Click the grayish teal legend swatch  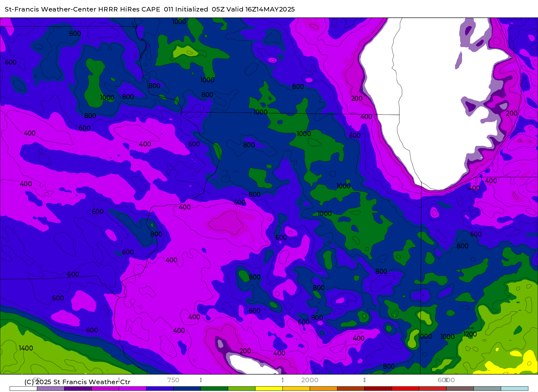[x=487, y=389]
